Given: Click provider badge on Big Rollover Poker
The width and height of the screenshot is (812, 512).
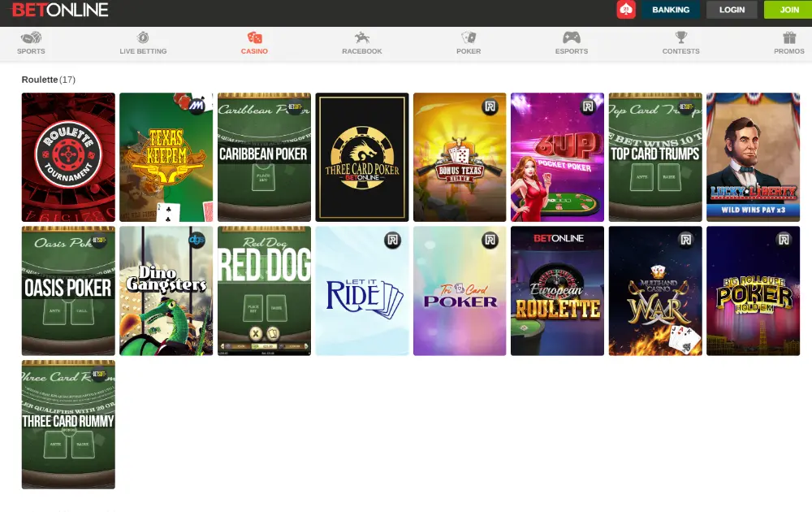Looking at the screenshot, I should tap(784, 240).
